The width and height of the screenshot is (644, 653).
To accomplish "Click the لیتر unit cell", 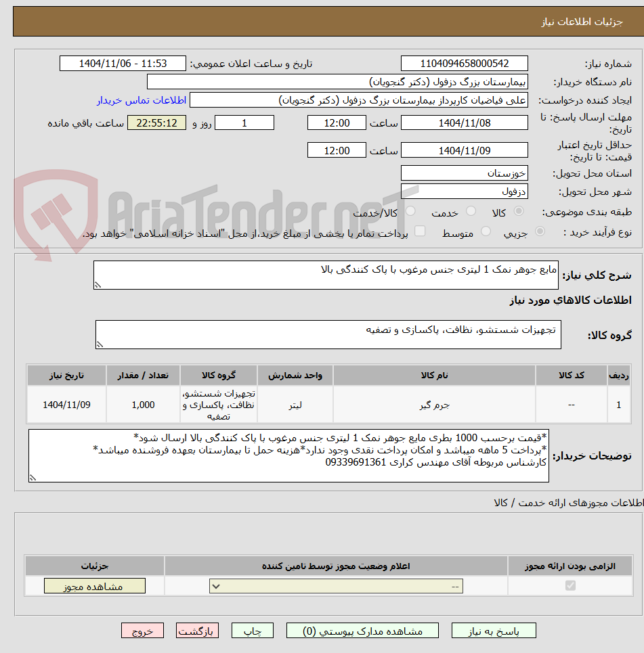I will click(295, 405).
